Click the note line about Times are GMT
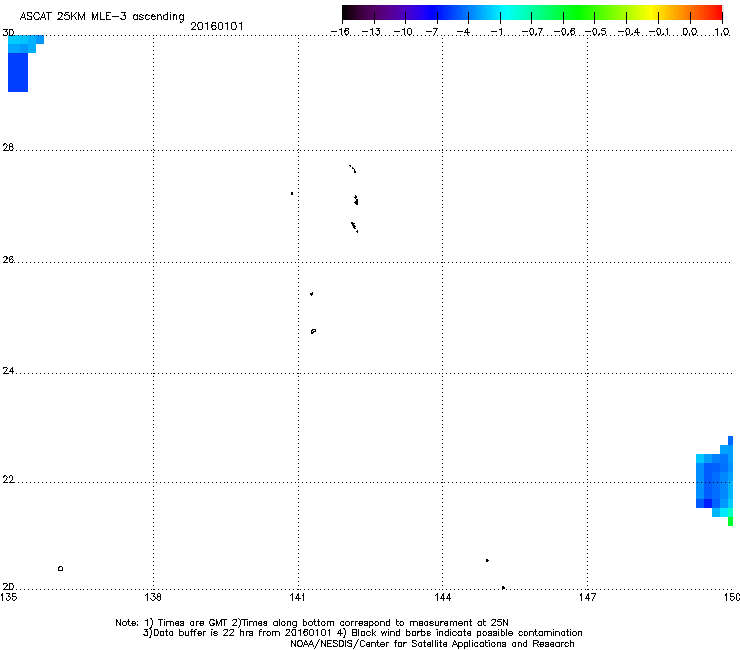The image size is (740, 650). click(311, 623)
